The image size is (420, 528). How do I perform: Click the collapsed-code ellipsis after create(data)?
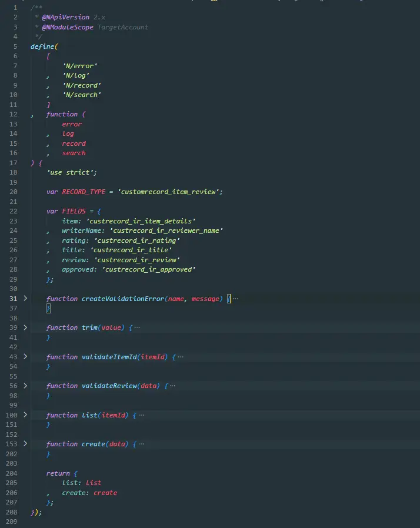point(141,444)
